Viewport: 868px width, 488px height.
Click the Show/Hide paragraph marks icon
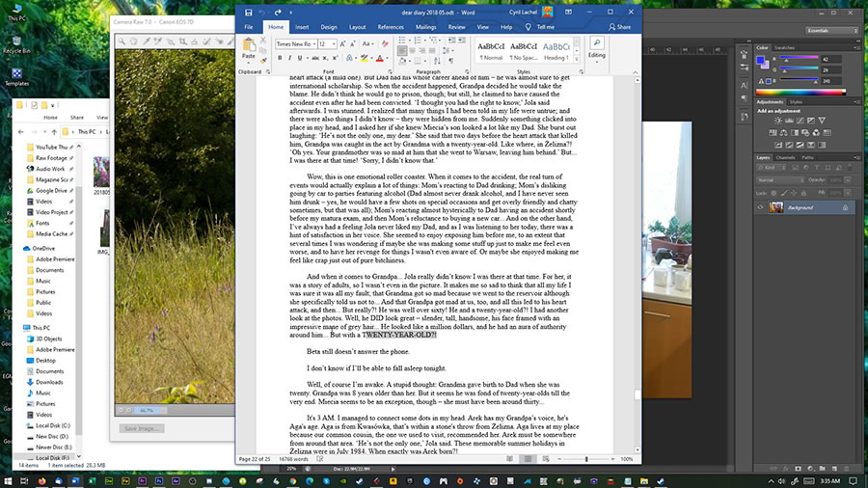click(x=451, y=61)
